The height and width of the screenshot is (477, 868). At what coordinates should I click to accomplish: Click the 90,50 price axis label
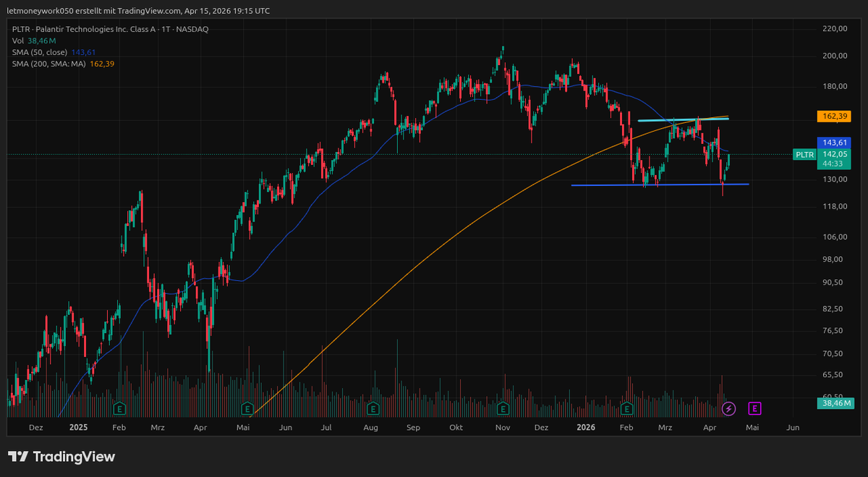[834, 283]
